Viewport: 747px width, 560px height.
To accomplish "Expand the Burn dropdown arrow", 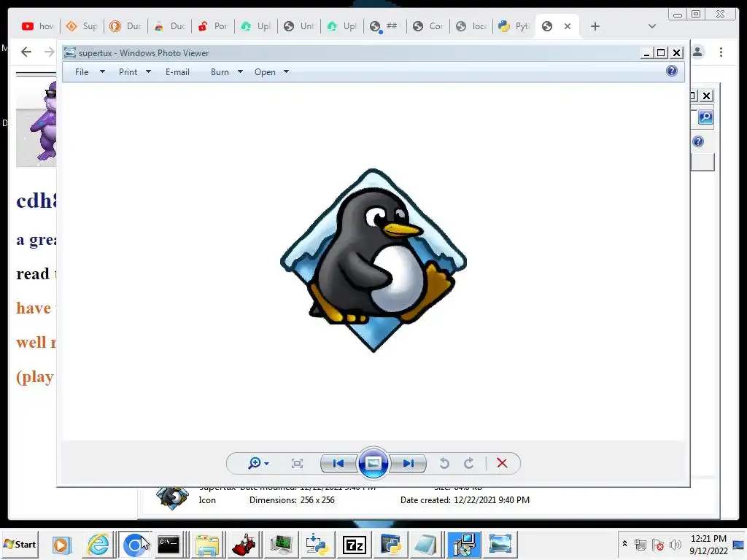I will (x=240, y=72).
